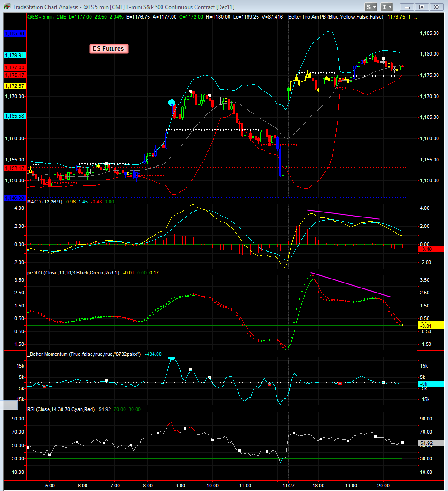Screen dimensions: 448x491
Task: Click the gray 54.92 RSI value marker
Action: coord(431,443)
